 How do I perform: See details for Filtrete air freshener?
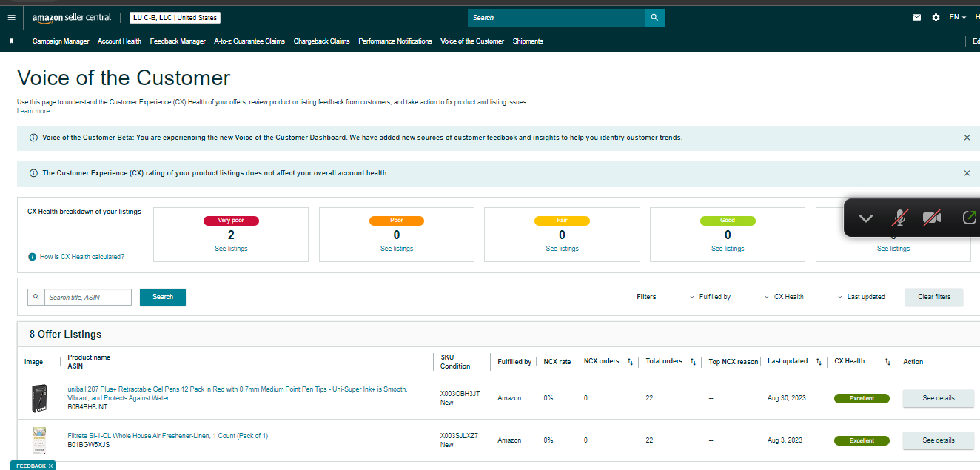(x=939, y=440)
